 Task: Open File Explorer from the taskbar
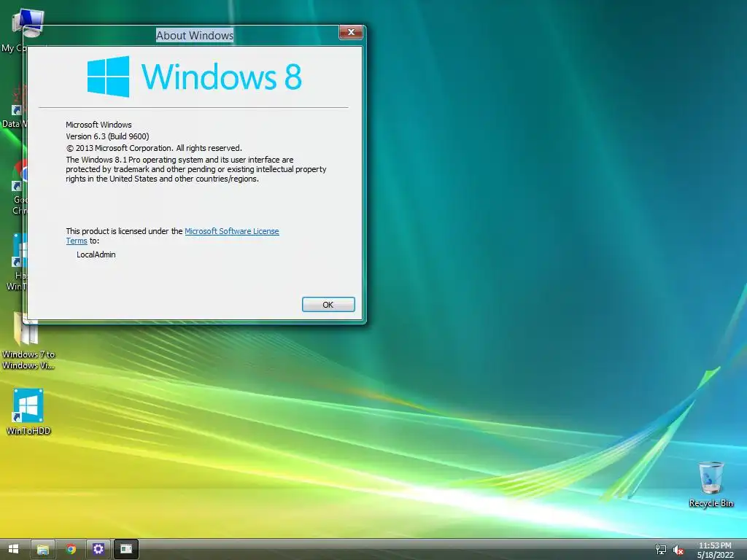click(43, 549)
